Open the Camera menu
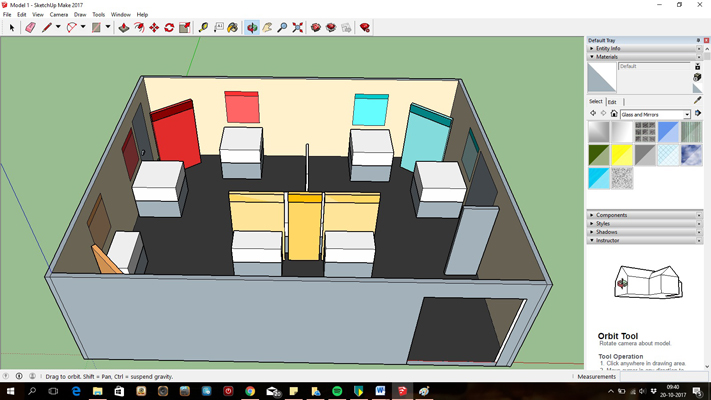Screen dimensions: 711x400 pyautogui.click(x=59, y=15)
